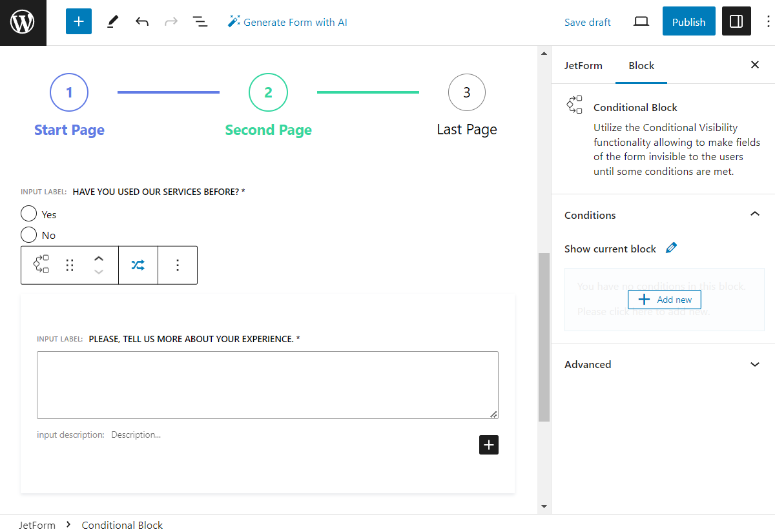Open block options with three-dot menu

pos(178,265)
